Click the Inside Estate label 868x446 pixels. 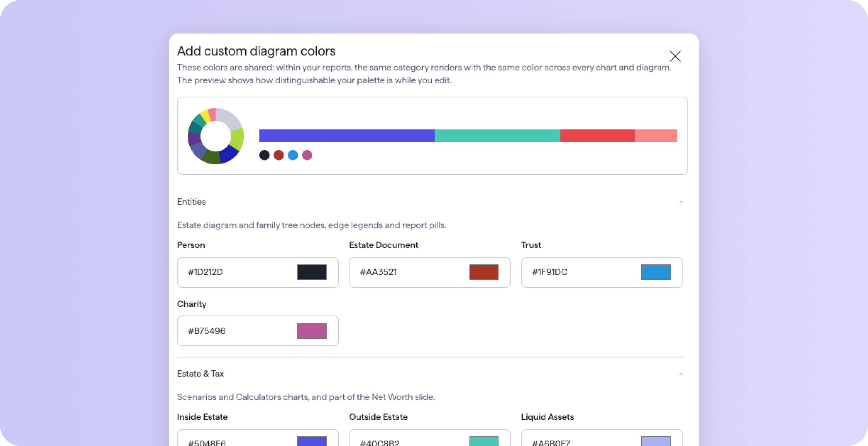point(202,417)
